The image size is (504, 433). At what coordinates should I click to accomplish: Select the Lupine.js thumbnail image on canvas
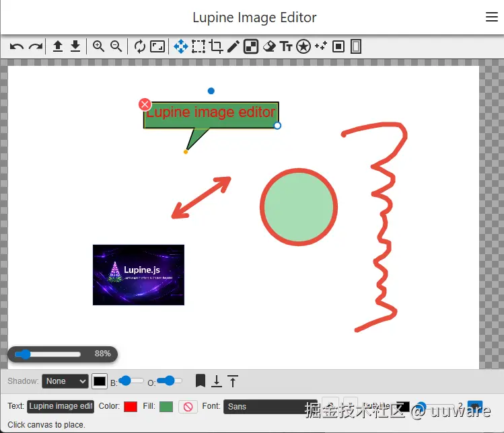[139, 275]
